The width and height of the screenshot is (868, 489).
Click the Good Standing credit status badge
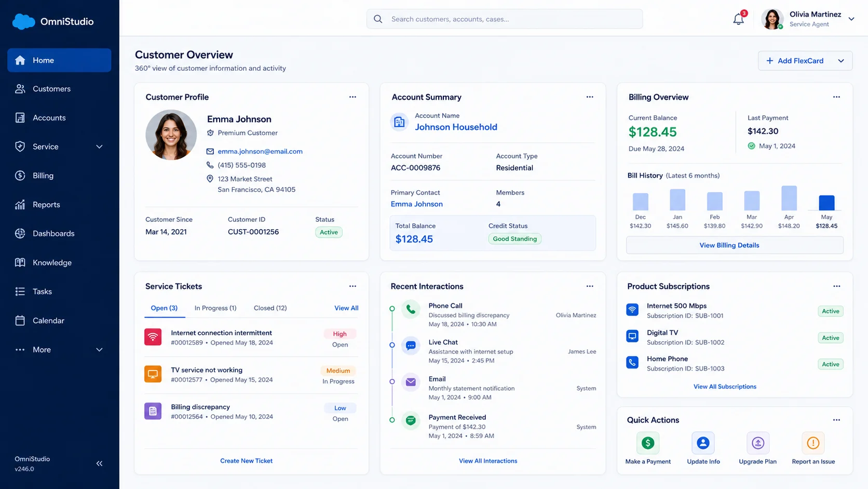coord(515,239)
